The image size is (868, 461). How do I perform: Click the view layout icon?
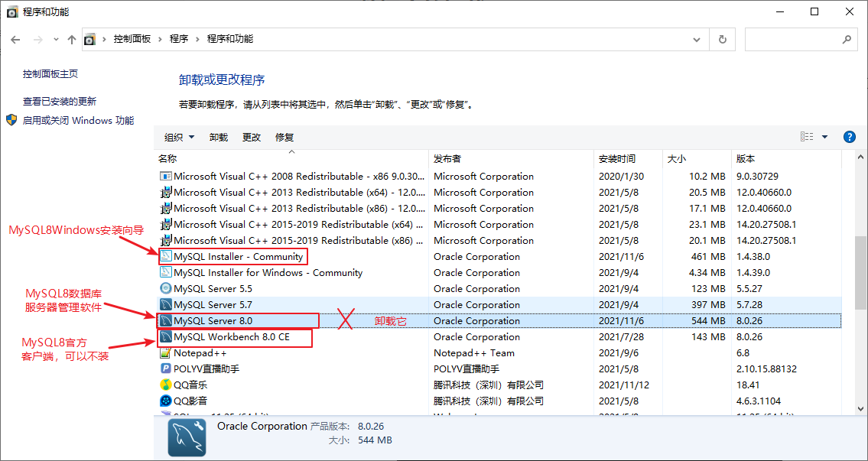point(807,137)
